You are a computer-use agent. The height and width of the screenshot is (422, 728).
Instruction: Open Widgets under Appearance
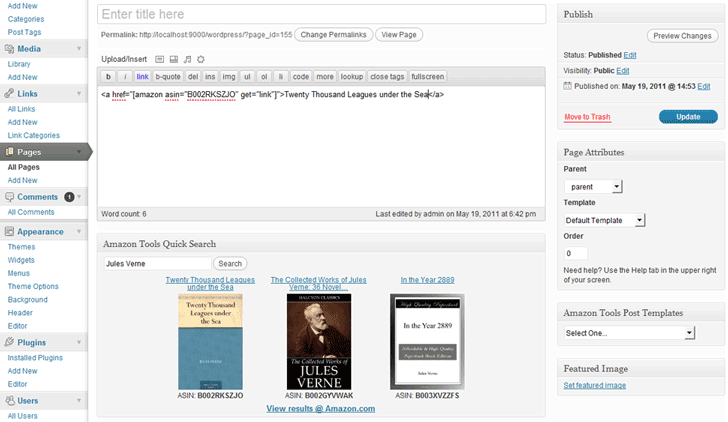[21, 260]
